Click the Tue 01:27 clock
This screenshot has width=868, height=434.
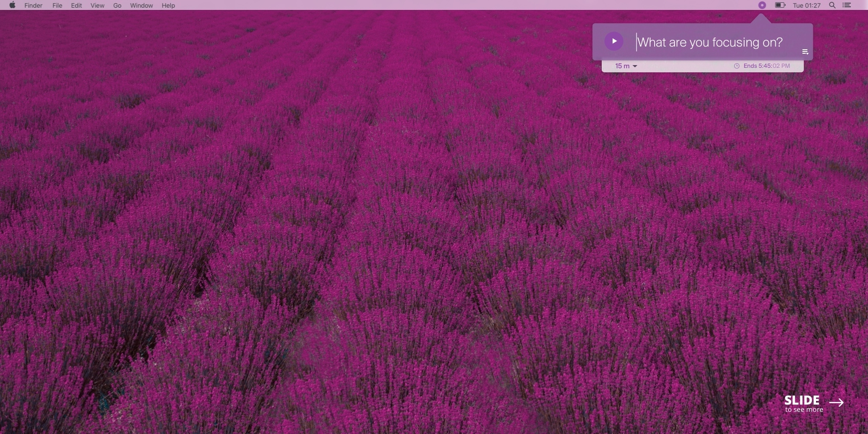coord(807,5)
